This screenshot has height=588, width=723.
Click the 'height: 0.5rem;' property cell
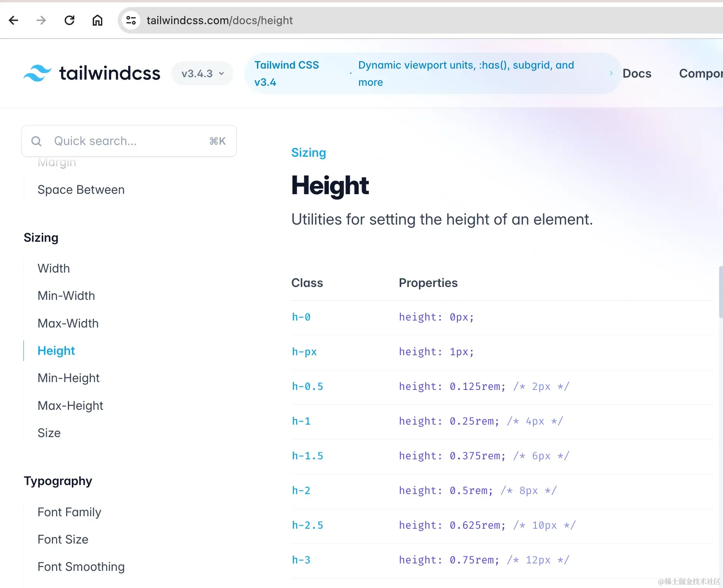tap(478, 491)
